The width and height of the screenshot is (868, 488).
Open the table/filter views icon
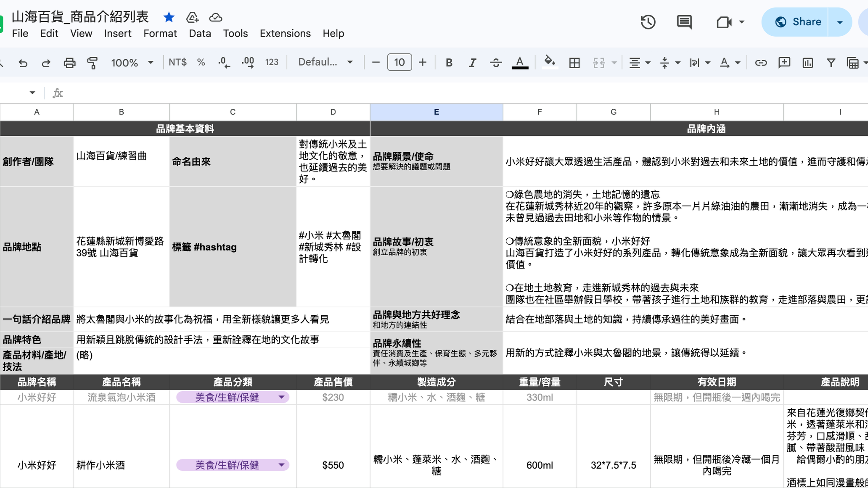pos(852,63)
